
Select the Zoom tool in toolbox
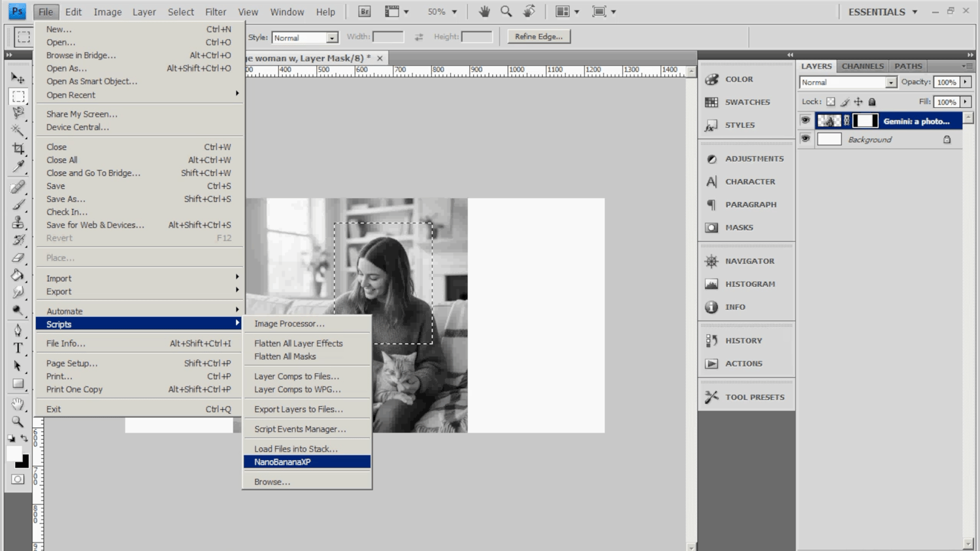[18, 422]
